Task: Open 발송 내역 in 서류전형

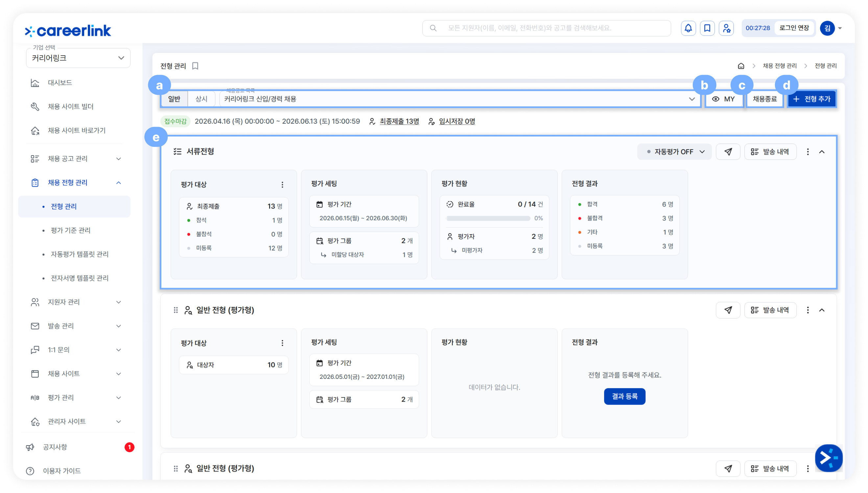Action: tap(770, 152)
